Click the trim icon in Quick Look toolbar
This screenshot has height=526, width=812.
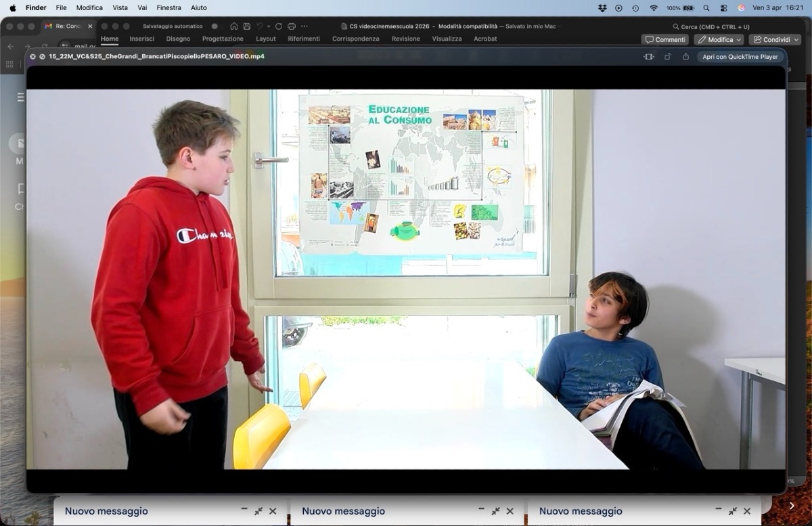649,57
